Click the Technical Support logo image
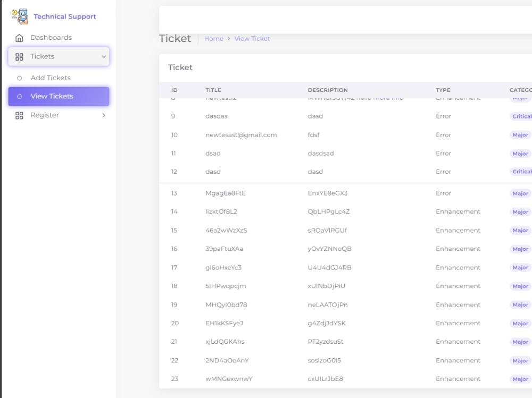The width and height of the screenshot is (532, 398). (x=20, y=16)
